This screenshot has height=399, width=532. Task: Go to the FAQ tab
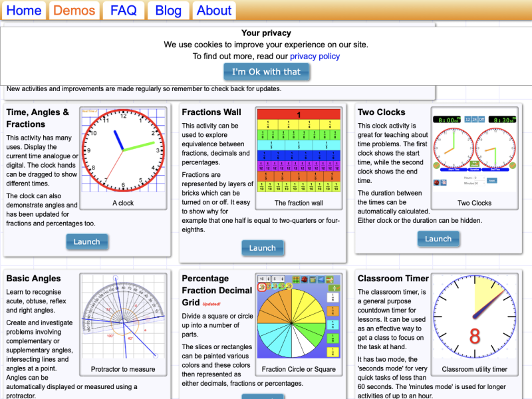coord(123,11)
